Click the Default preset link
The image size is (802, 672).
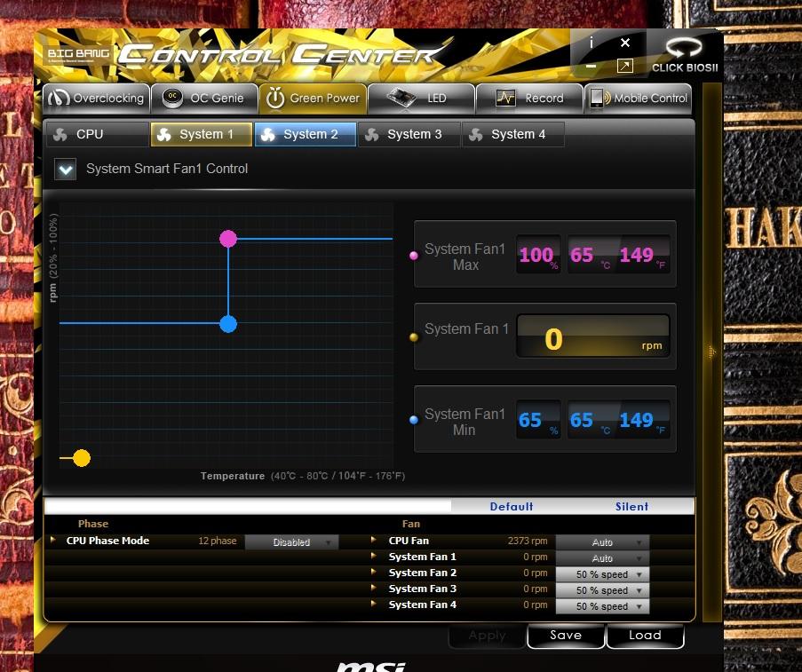click(x=511, y=506)
